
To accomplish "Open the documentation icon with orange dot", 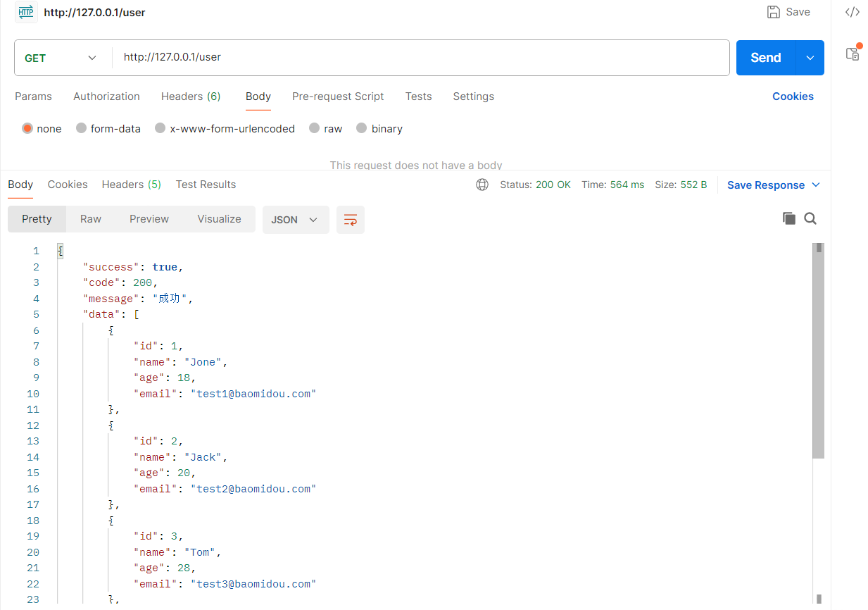I will (x=853, y=54).
